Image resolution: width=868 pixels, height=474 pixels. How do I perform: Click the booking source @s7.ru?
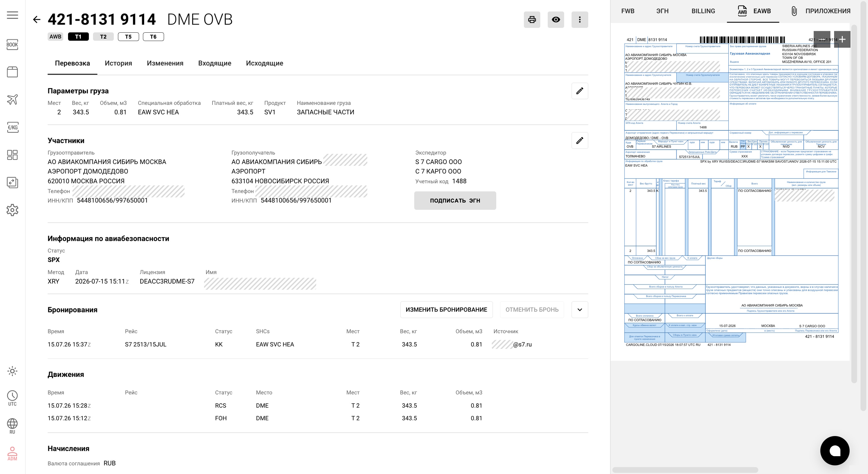click(511, 344)
